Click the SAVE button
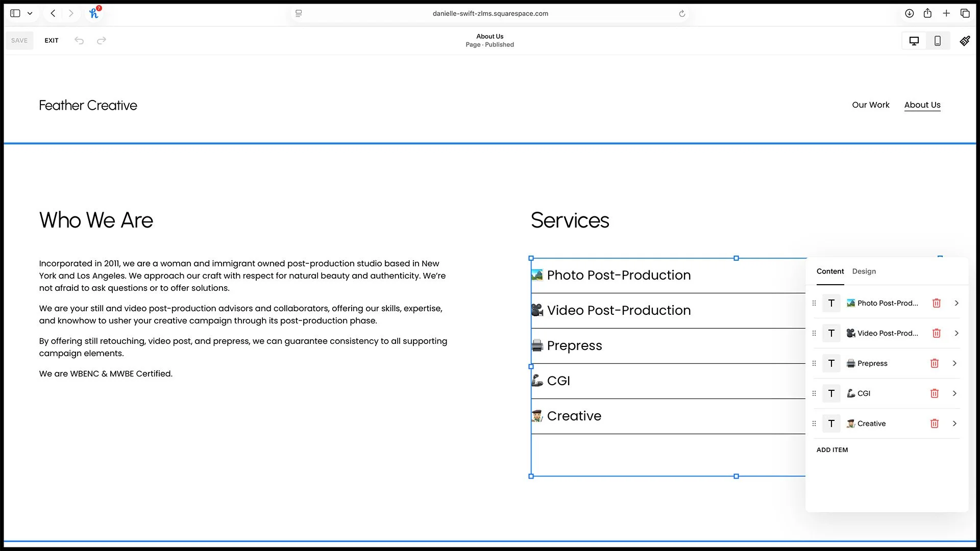 tap(19, 40)
